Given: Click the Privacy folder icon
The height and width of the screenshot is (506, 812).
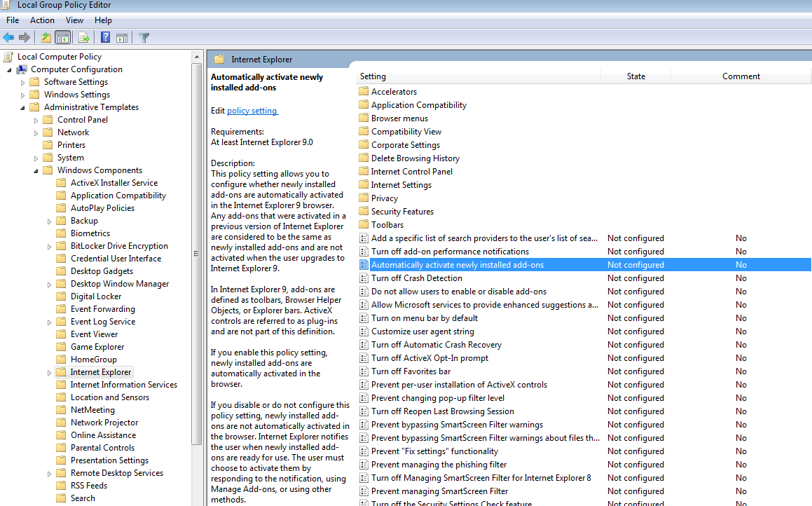Looking at the screenshot, I should click(364, 198).
